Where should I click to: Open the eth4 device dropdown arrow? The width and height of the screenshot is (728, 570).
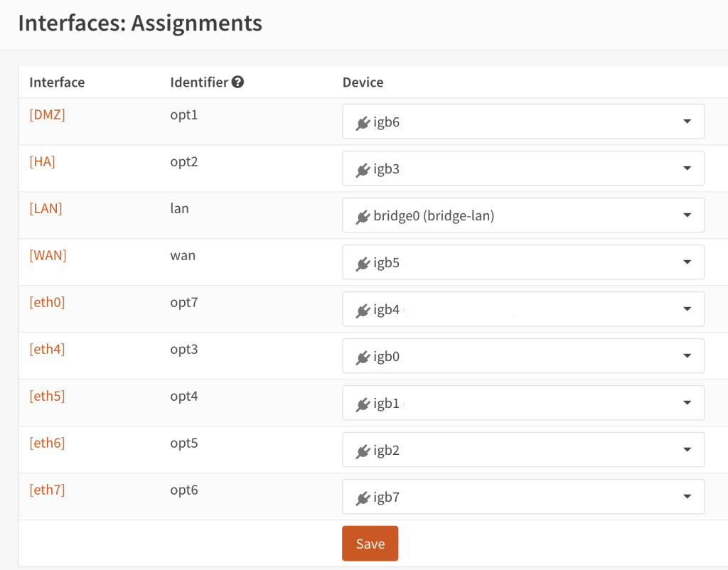click(x=687, y=356)
